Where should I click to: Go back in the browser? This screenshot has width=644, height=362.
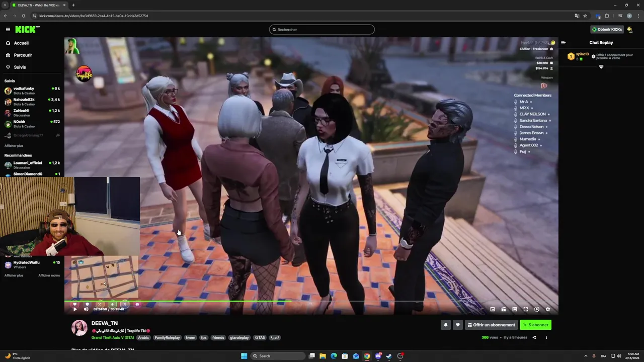(x=6, y=16)
